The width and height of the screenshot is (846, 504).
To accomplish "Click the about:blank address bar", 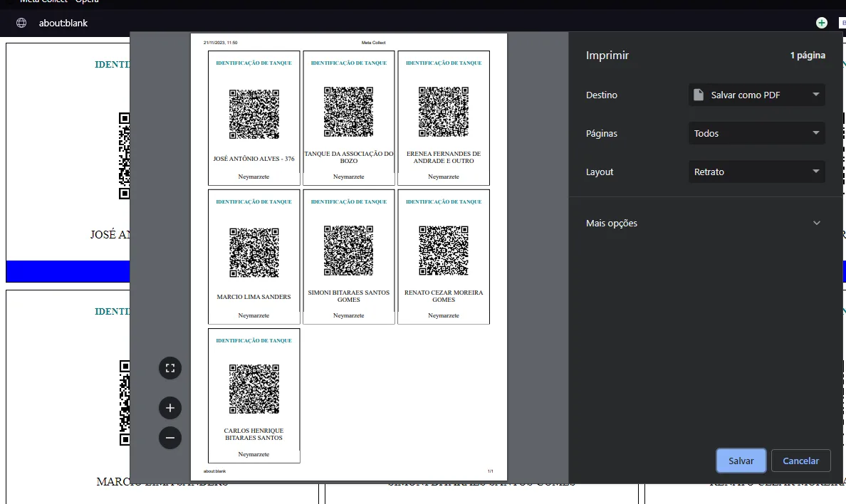I will pyautogui.click(x=63, y=23).
